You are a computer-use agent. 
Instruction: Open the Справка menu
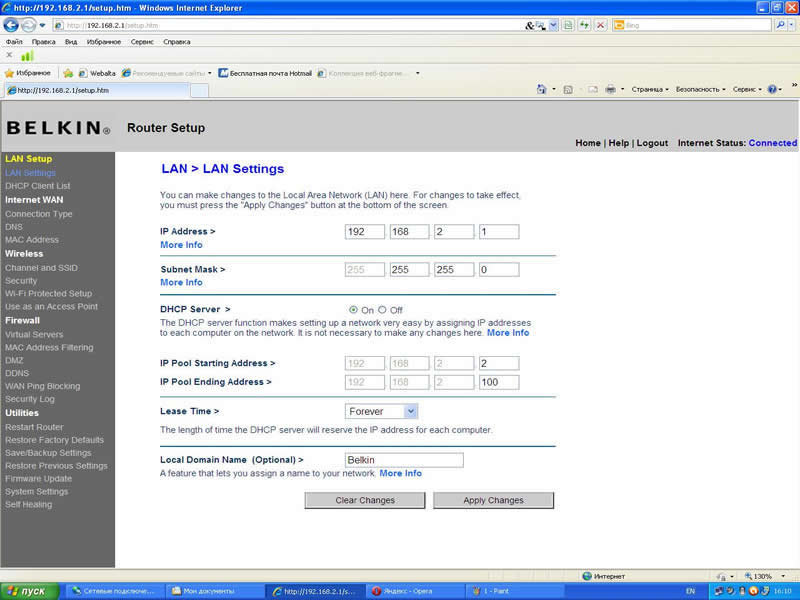pyautogui.click(x=177, y=42)
